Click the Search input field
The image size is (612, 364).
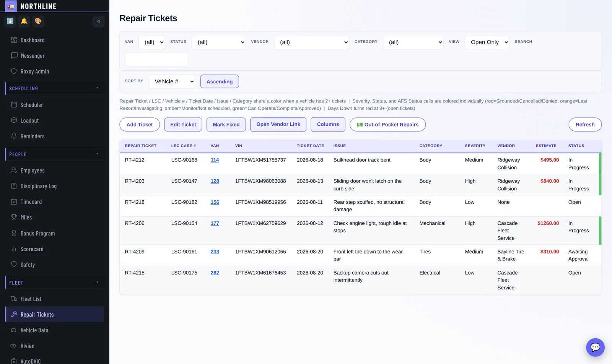157,59
